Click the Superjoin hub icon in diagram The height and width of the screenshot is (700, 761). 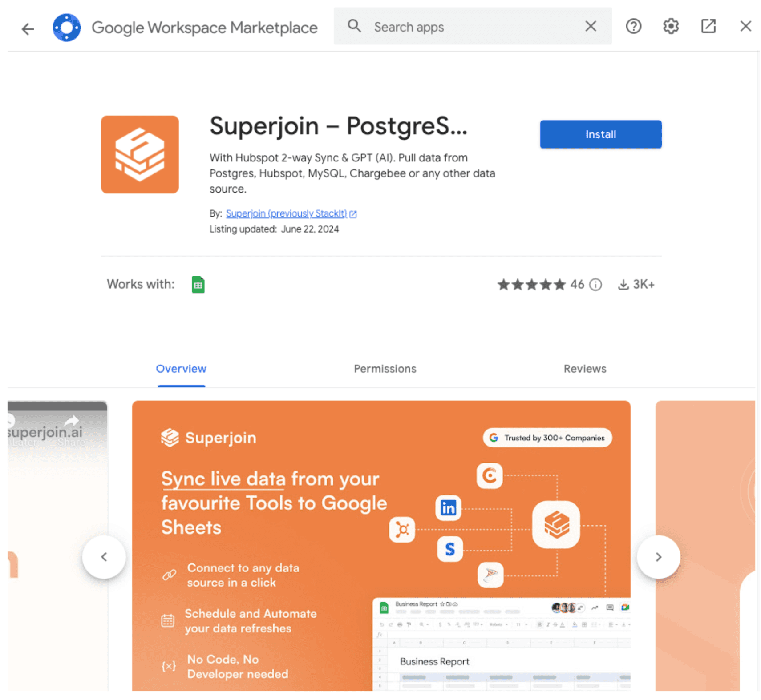coord(556,524)
